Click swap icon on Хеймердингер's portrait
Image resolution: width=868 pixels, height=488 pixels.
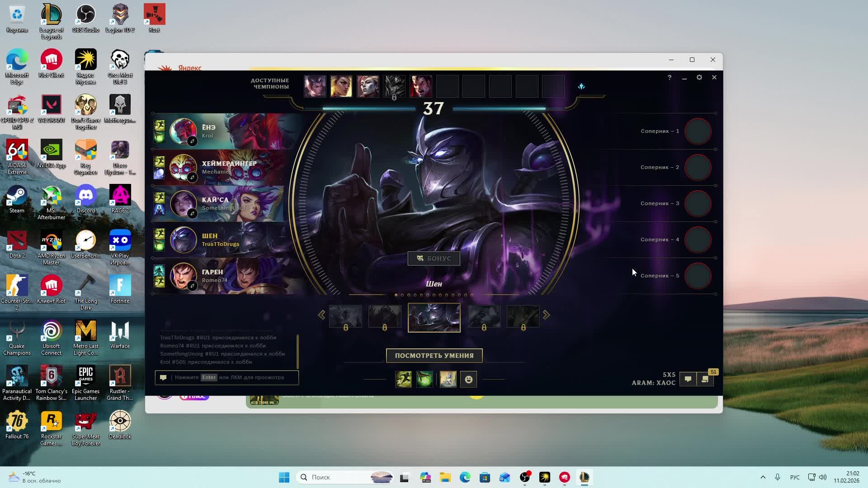pyautogui.click(x=192, y=178)
